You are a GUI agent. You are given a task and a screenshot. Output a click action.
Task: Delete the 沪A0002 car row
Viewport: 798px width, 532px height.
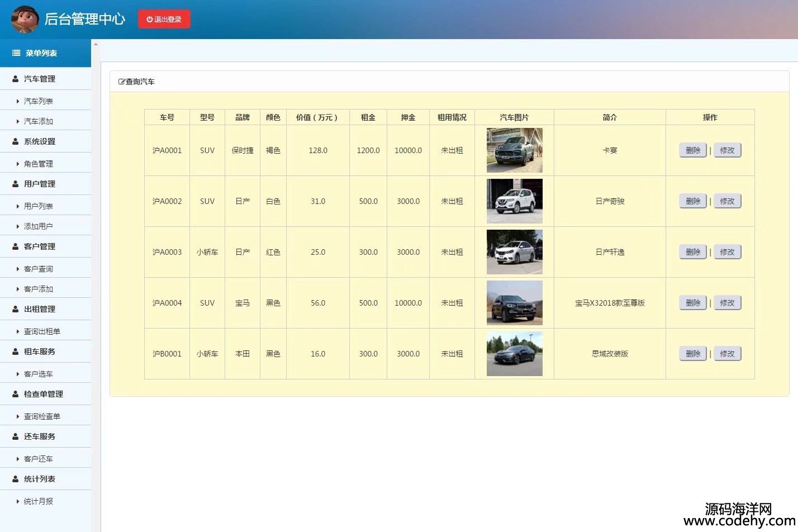[x=693, y=201]
